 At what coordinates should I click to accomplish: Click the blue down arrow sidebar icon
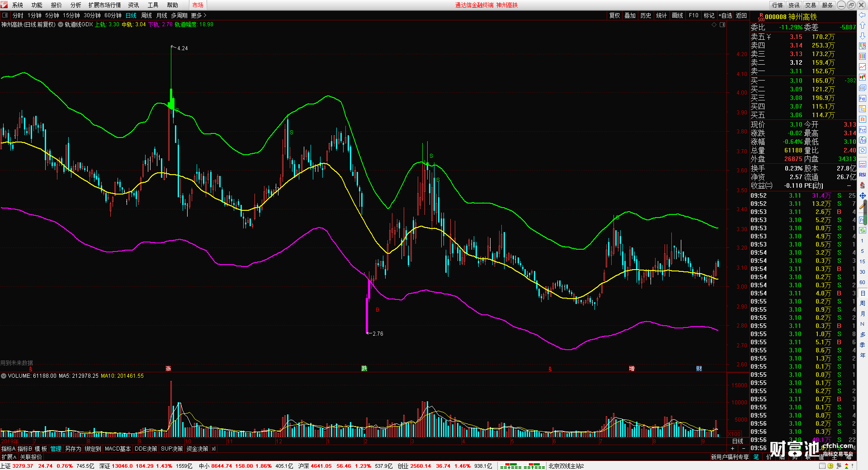tap(862, 36)
